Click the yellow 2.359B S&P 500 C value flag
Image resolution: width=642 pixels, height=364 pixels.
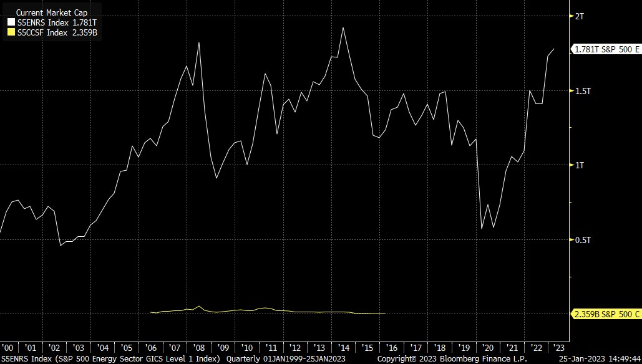tap(606, 314)
